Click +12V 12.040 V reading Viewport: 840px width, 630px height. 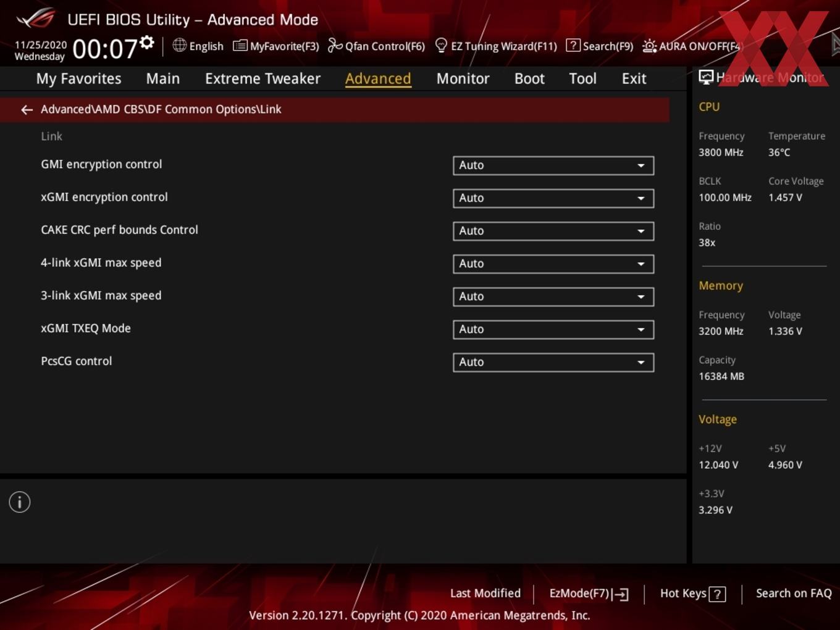718,465
